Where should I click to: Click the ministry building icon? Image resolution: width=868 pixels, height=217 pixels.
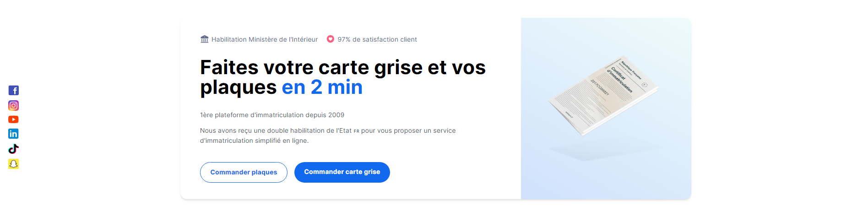tap(205, 39)
